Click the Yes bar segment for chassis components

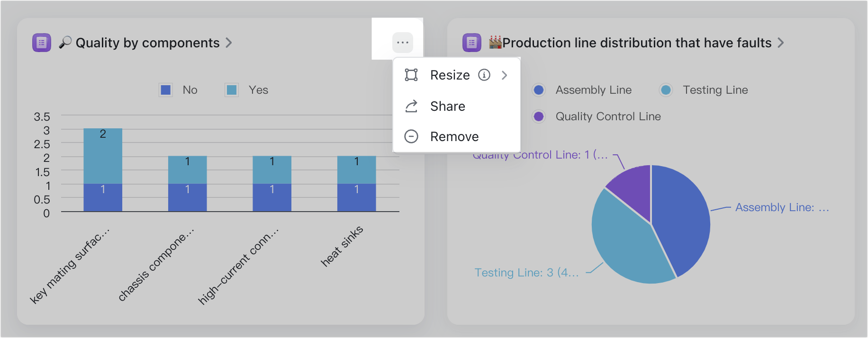pyautogui.click(x=188, y=170)
